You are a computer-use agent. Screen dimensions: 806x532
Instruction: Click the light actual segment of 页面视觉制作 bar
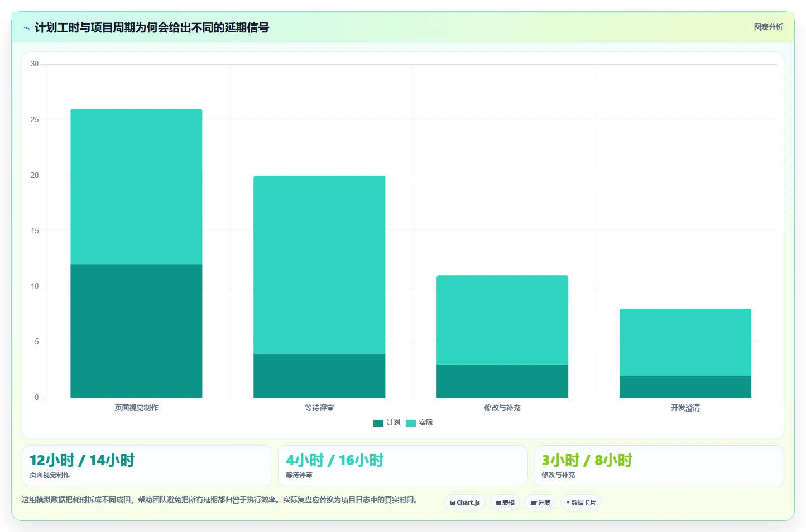click(x=136, y=187)
